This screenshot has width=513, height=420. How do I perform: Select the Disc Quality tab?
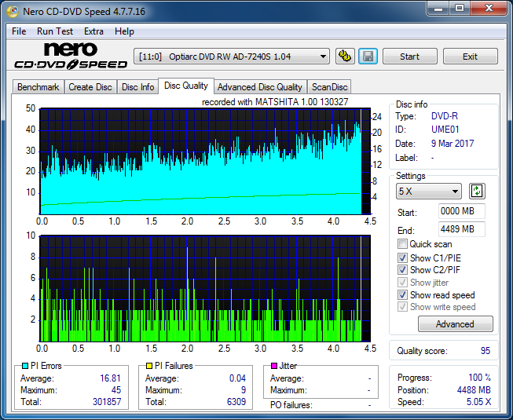coord(186,86)
